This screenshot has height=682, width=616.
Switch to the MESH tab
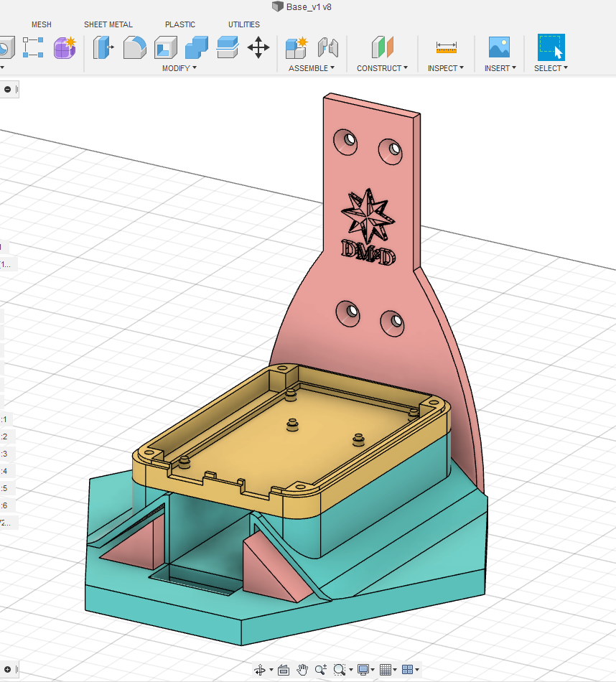tap(42, 25)
